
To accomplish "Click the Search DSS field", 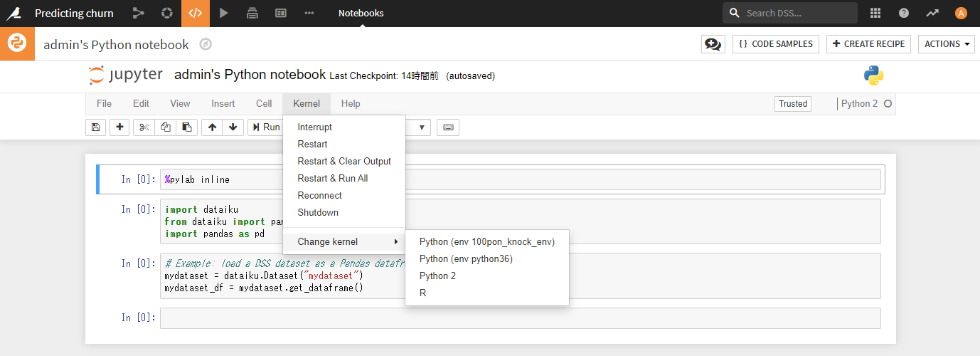I will (790, 13).
